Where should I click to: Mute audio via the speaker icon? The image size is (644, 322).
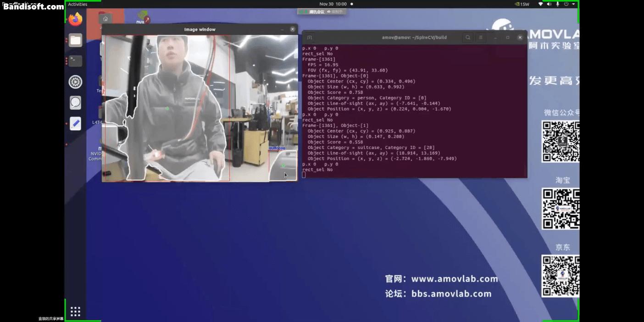[x=550, y=4]
